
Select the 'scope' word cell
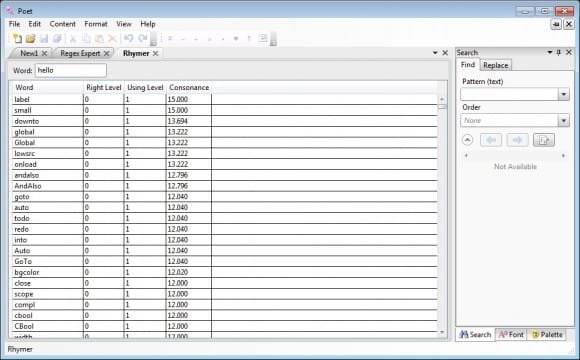47,294
